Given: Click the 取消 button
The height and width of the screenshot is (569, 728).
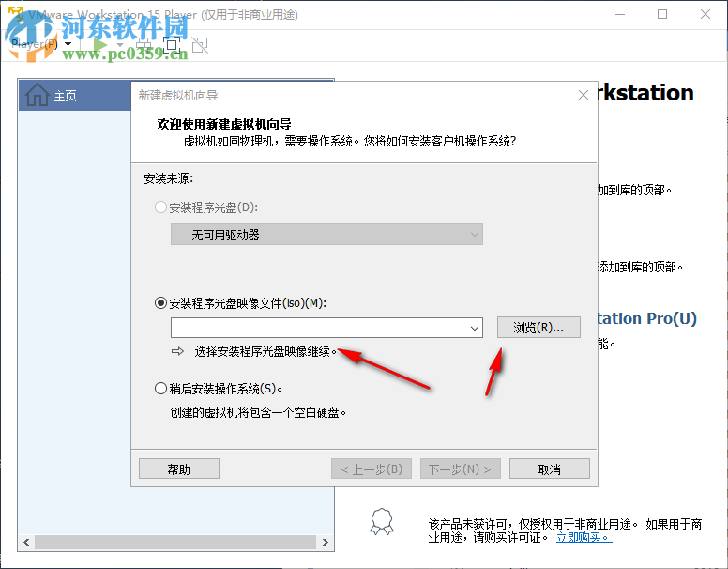Looking at the screenshot, I should click(x=550, y=469).
